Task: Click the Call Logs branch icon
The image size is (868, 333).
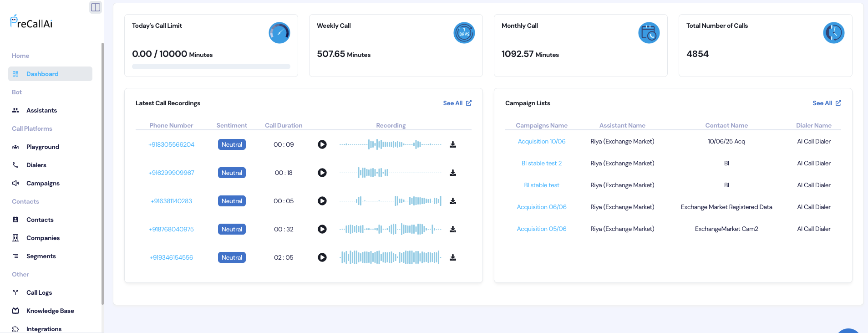Action: pyautogui.click(x=15, y=292)
